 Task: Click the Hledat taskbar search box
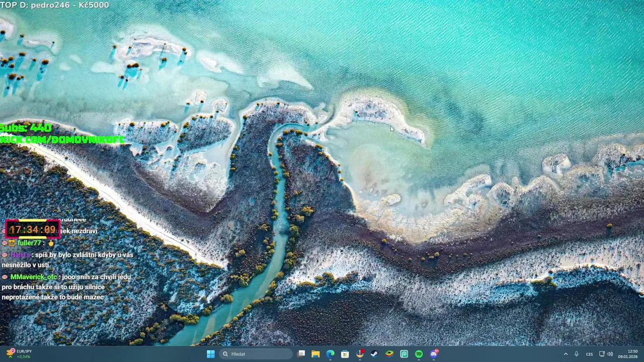coord(257,354)
